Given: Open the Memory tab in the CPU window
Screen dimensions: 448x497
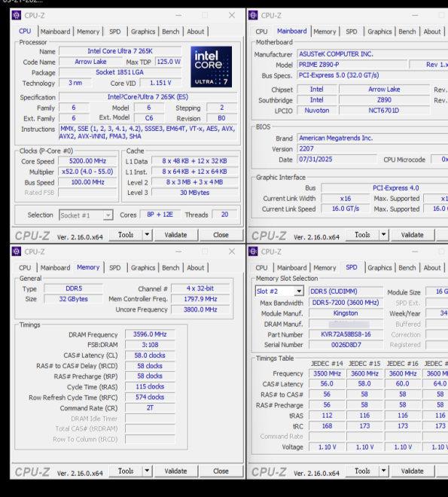Looking at the screenshot, I should pyautogui.click(x=88, y=32).
